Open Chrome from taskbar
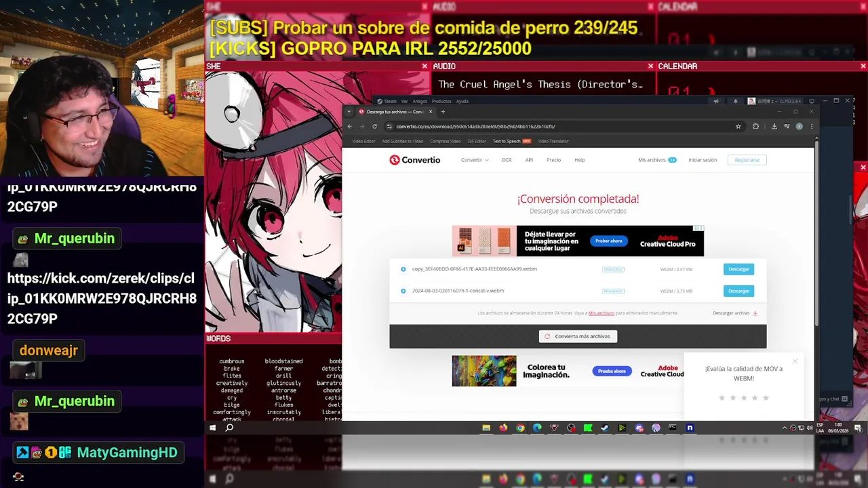The image size is (868, 488). (520, 428)
